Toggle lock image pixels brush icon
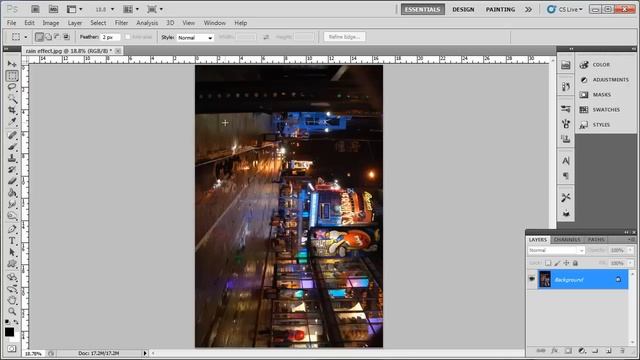This screenshot has width=640, height=360. 557,263
